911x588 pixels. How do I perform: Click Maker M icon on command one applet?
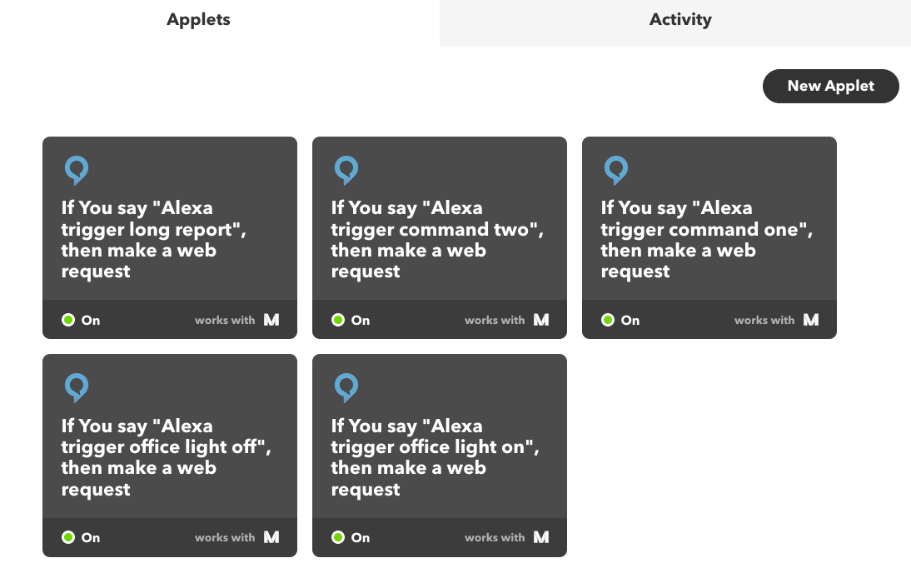(x=811, y=320)
